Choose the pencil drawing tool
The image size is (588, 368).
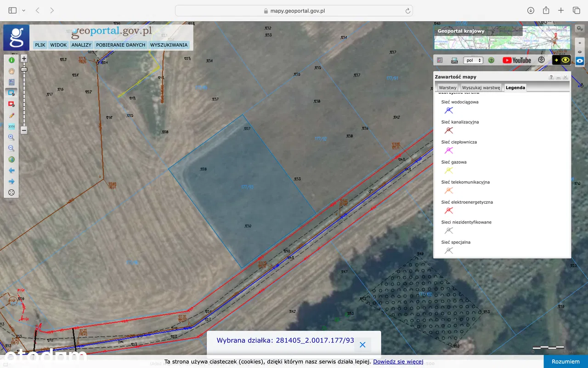tap(11, 115)
